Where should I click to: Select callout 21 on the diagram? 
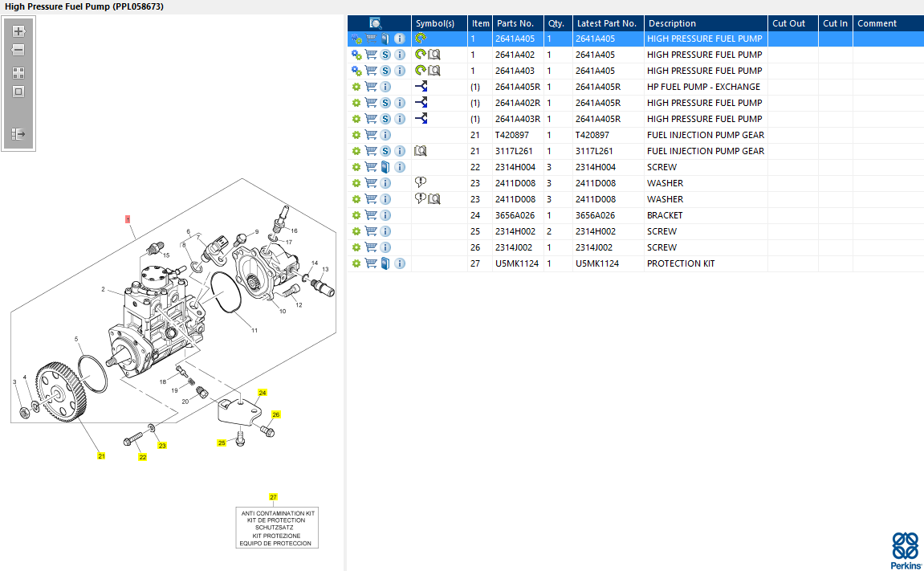pos(101,456)
